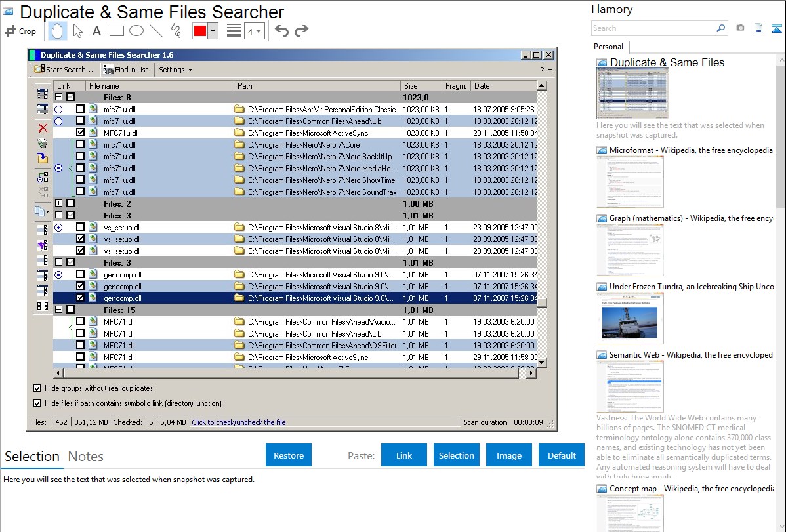Toggle the Files: 8 group checkbox

click(x=71, y=97)
